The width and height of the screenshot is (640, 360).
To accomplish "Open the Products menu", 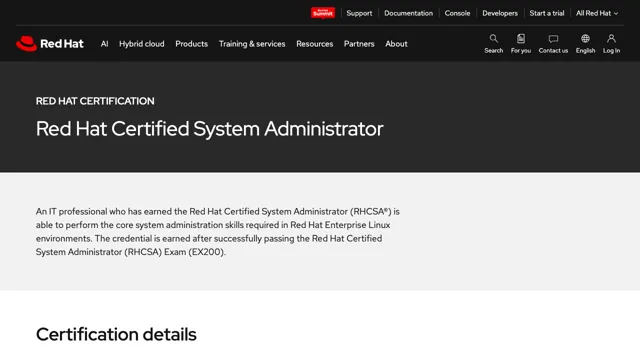I will 191,44.
